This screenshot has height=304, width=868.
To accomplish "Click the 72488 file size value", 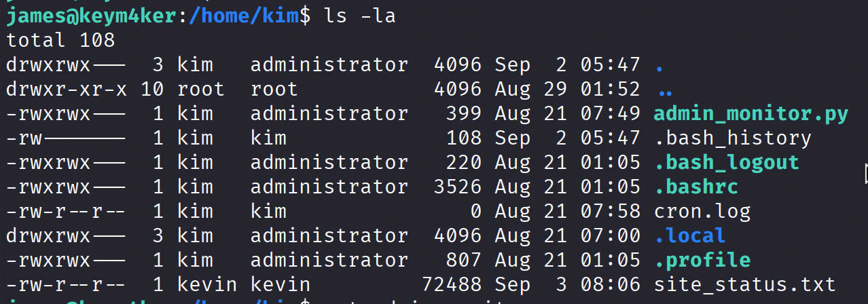I will (451, 284).
